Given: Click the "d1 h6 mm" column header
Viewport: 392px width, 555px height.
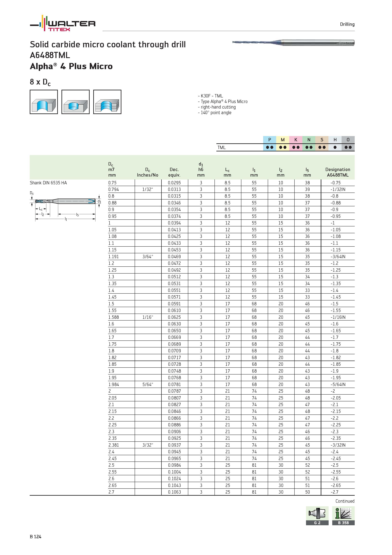Looking at the screenshot, I should [201, 170].
